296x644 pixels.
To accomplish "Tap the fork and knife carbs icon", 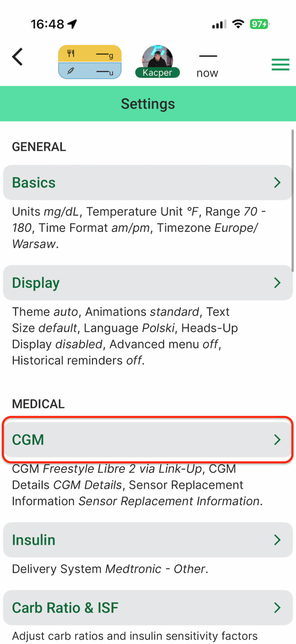I will tap(71, 53).
